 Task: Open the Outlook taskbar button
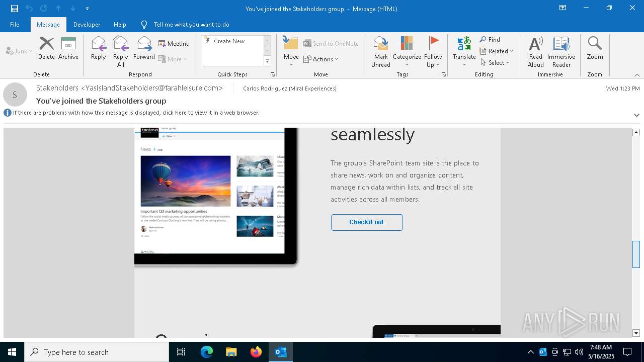[281, 352]
